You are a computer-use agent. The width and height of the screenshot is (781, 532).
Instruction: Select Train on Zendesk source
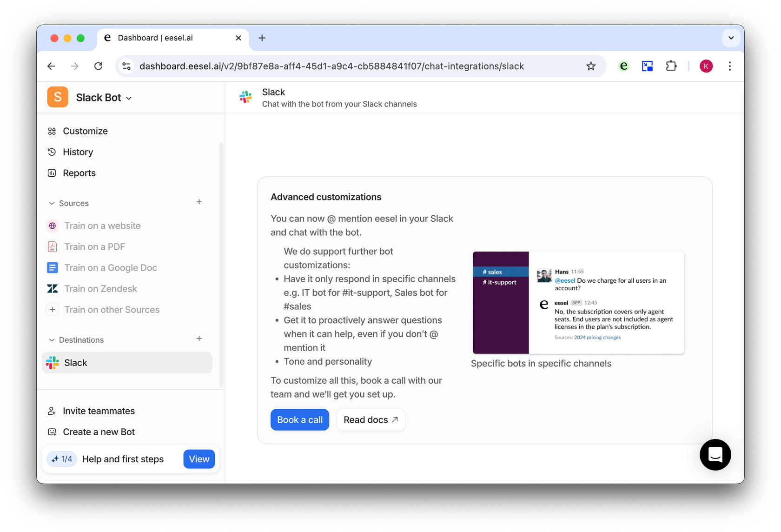point(100,289)
